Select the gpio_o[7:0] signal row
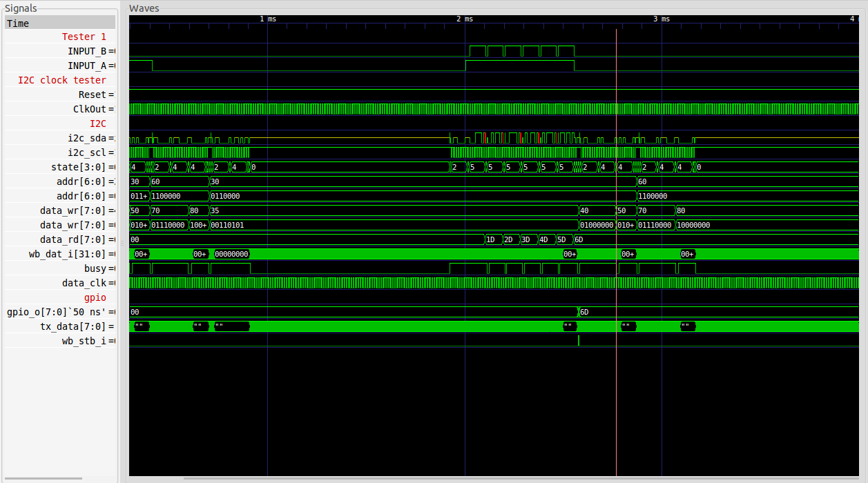Viewport: 868px width, 483px height. pos(57,312)
